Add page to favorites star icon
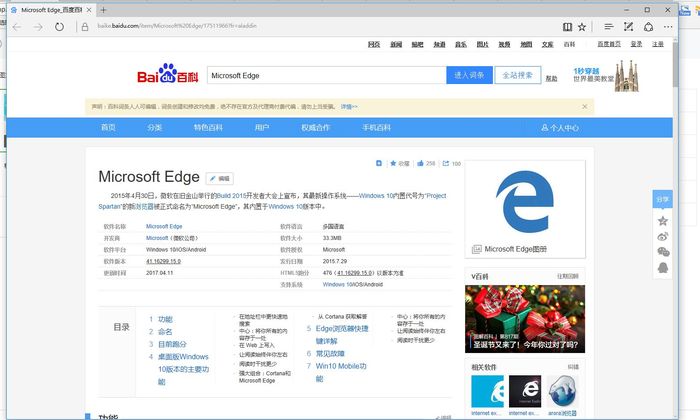The width and height of the screenshot is (700, 420). (582, 27)
